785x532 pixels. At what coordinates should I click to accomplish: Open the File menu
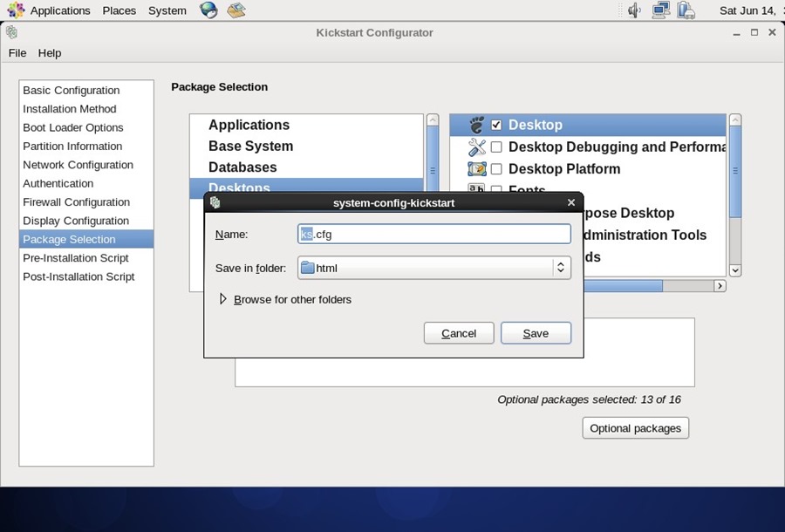coord(17,53)
